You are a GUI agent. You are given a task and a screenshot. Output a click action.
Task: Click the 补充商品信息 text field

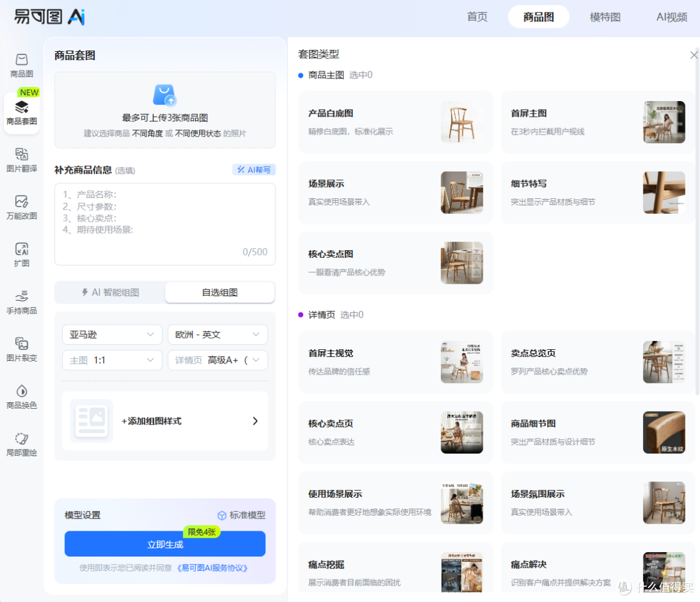165,224
